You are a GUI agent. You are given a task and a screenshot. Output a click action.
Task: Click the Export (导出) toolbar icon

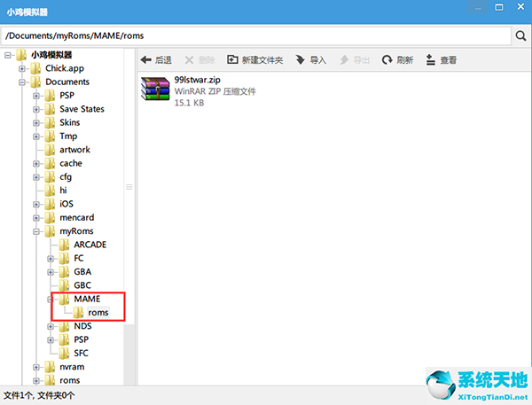click(x=344, y=60)
